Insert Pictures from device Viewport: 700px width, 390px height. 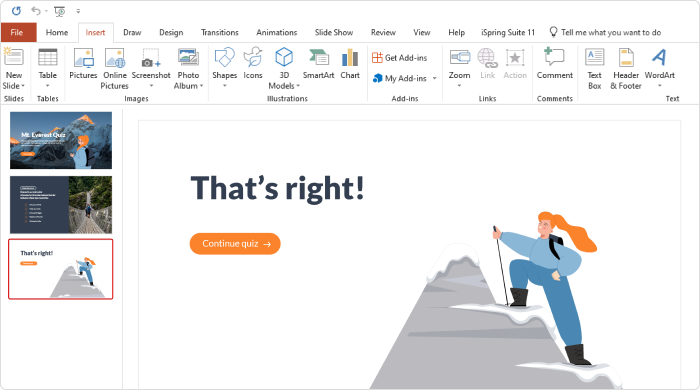coord(83,64)
